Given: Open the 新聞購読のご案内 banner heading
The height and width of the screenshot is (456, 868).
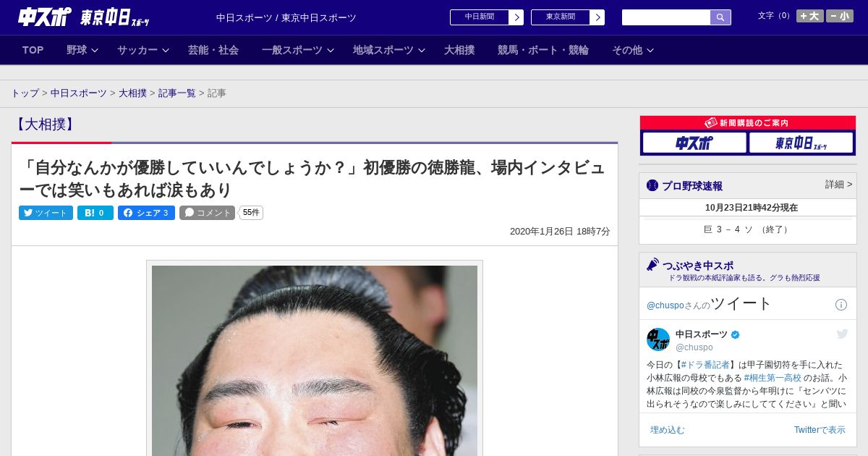Looking at the screenshot, I should click(747, 123).
